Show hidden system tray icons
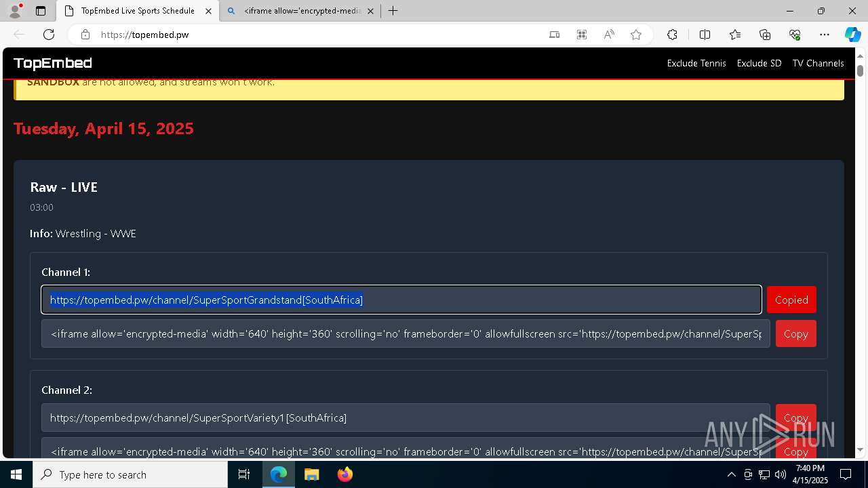Viewport: 868px width, 488px height. click(731, 474)
